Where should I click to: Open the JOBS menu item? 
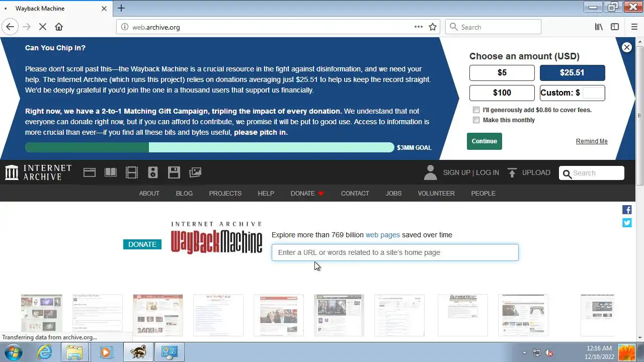point(393,194)
